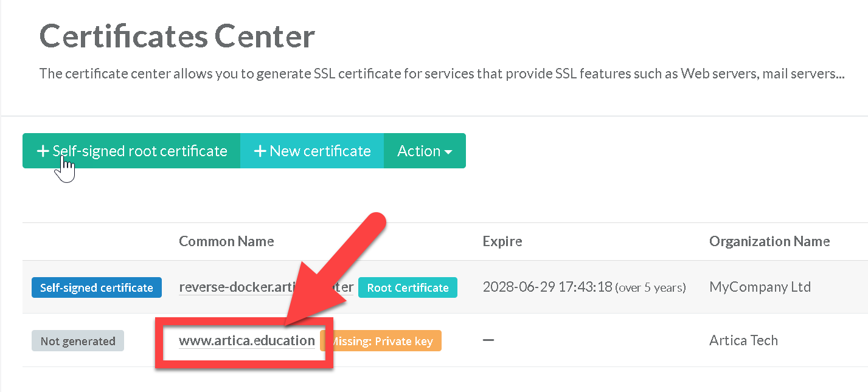Click the certificate center description paragraph
868x392 pixels.
[x=442, y=74]
